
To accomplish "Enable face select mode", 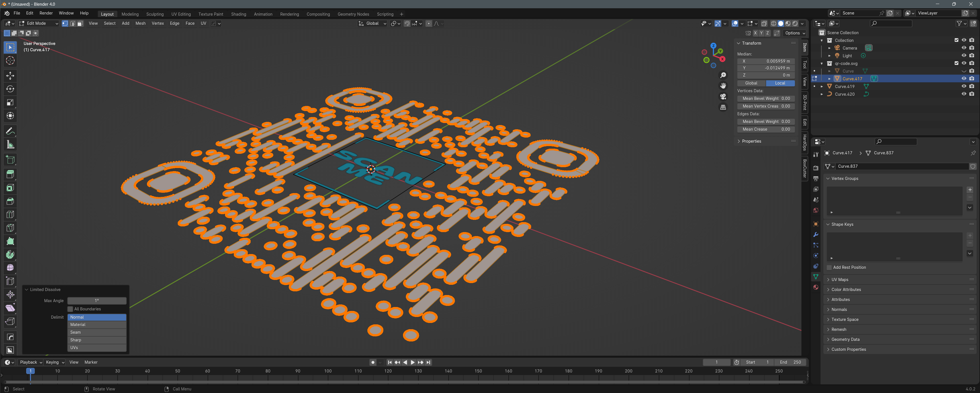I will 80,24.
